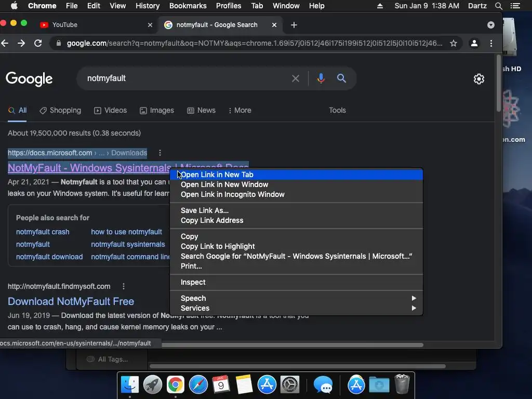Click the Google logo
The height and width of the screenshot is (399, 532).
[29, 79]
